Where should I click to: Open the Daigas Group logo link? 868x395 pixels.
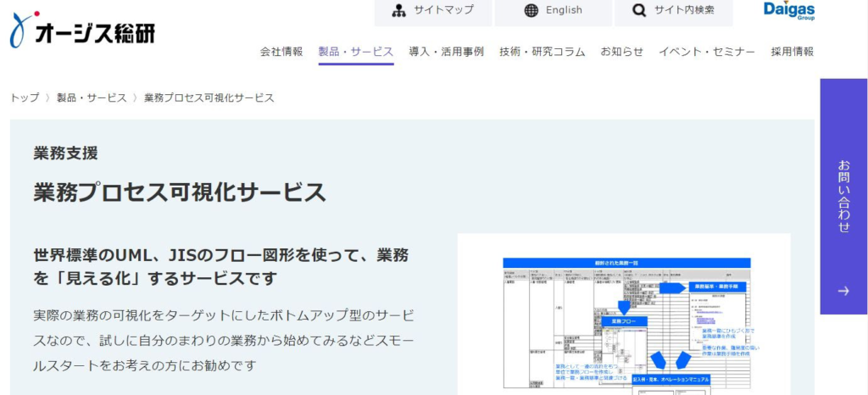(788, 10)
